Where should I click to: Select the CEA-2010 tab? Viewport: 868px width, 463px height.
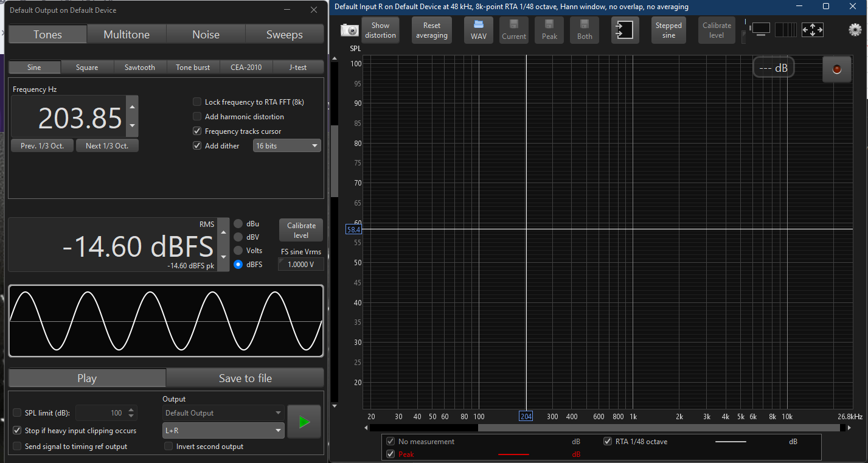click(x=246, y=68)
